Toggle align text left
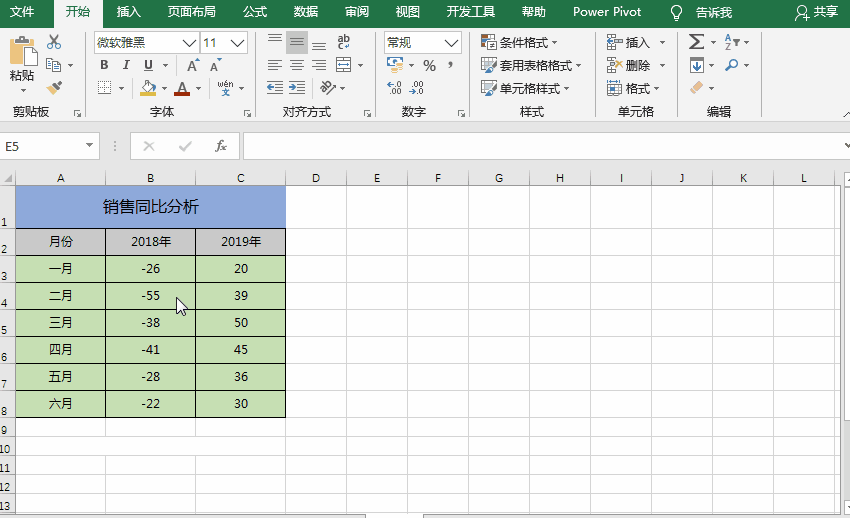Screen dimensions: 850x518 click(275, 65)
